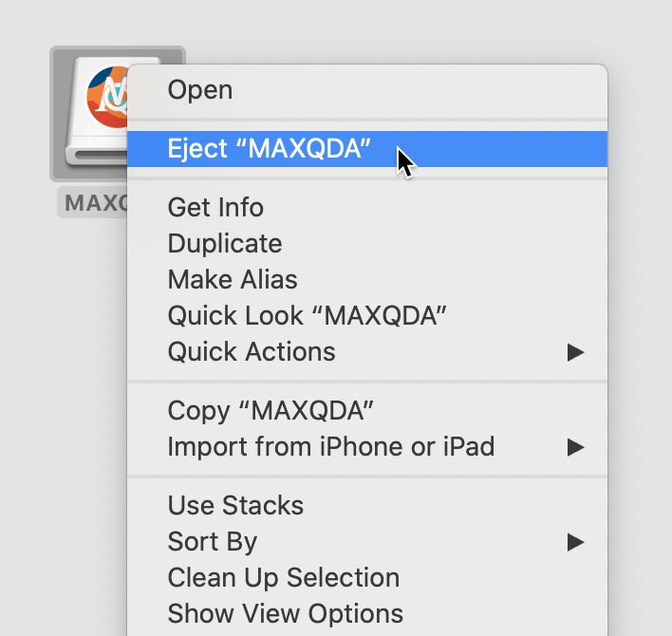Open Get Info for the MAXQDA disk

click(x=367, y=208)
